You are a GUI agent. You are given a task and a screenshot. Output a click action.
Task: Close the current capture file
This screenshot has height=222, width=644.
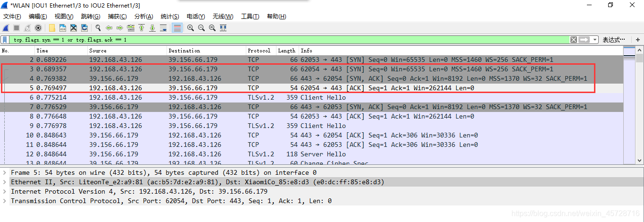(73, 28)
